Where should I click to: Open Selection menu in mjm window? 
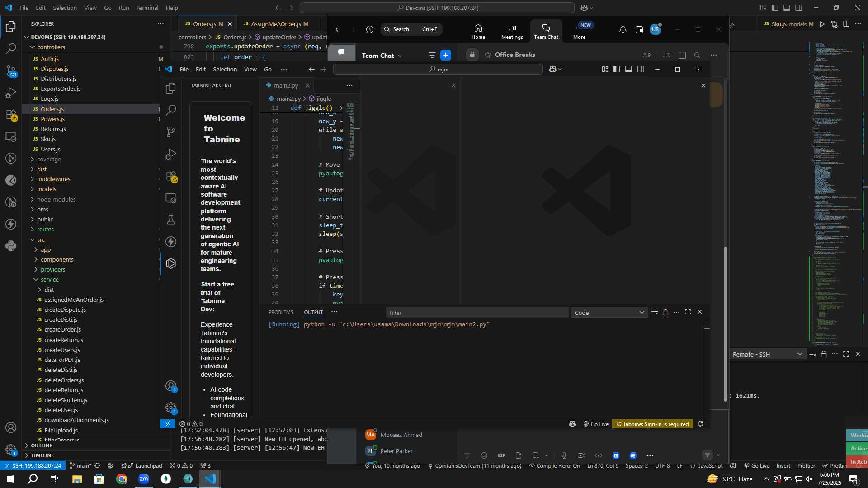[225, 69]
